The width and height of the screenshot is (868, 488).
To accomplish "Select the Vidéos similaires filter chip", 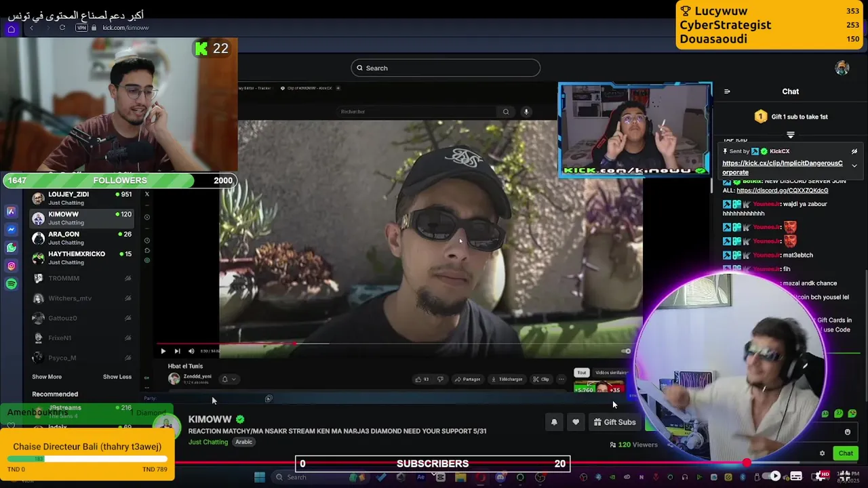I will click(x=611, y=373).
